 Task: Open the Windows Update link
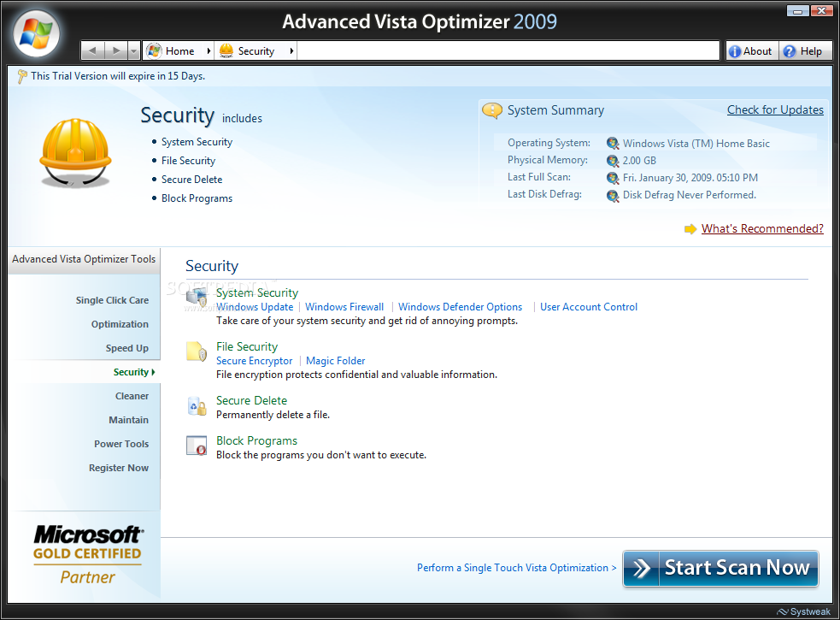(255, 307)
